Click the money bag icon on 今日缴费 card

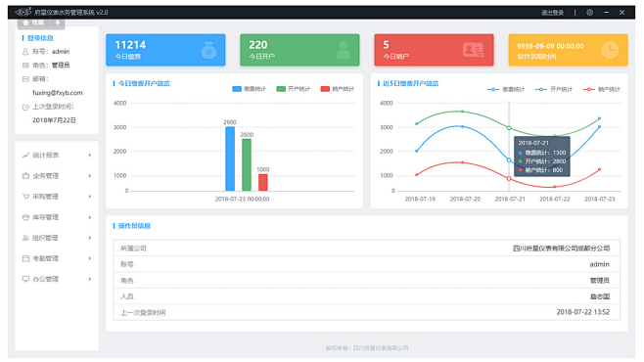[208, 50]
